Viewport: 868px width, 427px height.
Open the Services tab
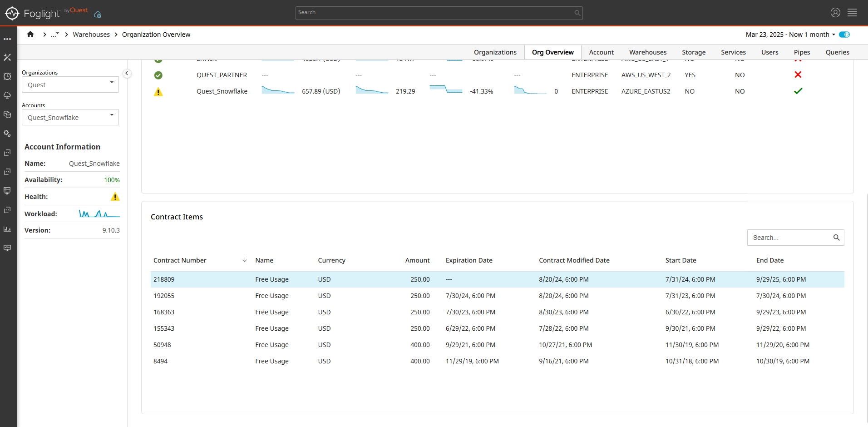(x=733, y=52)
